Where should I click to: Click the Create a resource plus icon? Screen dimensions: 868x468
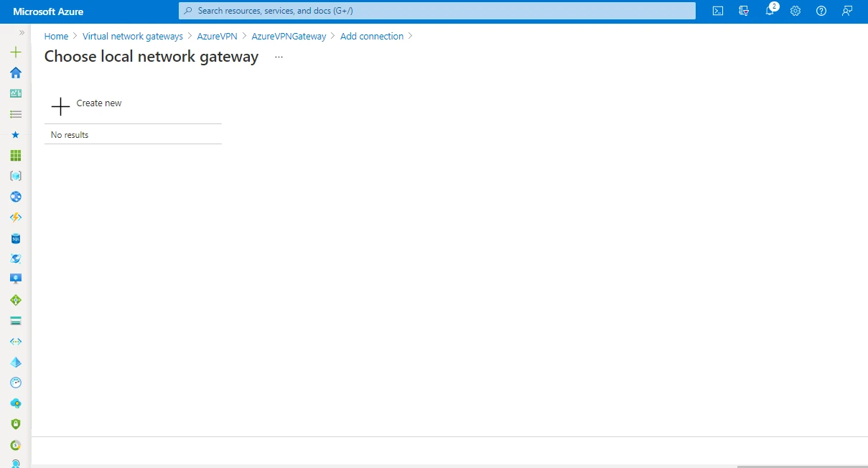[x=15, y=52]
